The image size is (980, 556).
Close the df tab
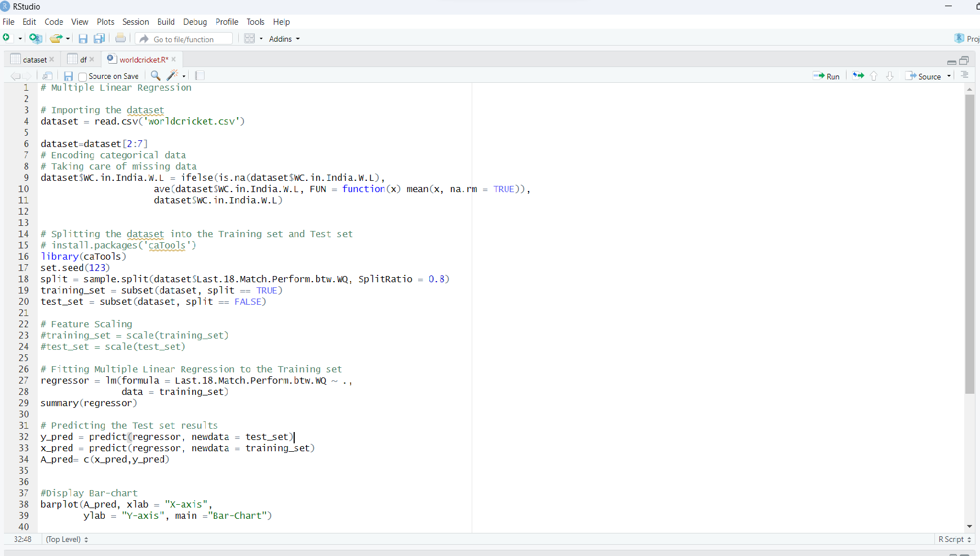click(x=92, y=60)
